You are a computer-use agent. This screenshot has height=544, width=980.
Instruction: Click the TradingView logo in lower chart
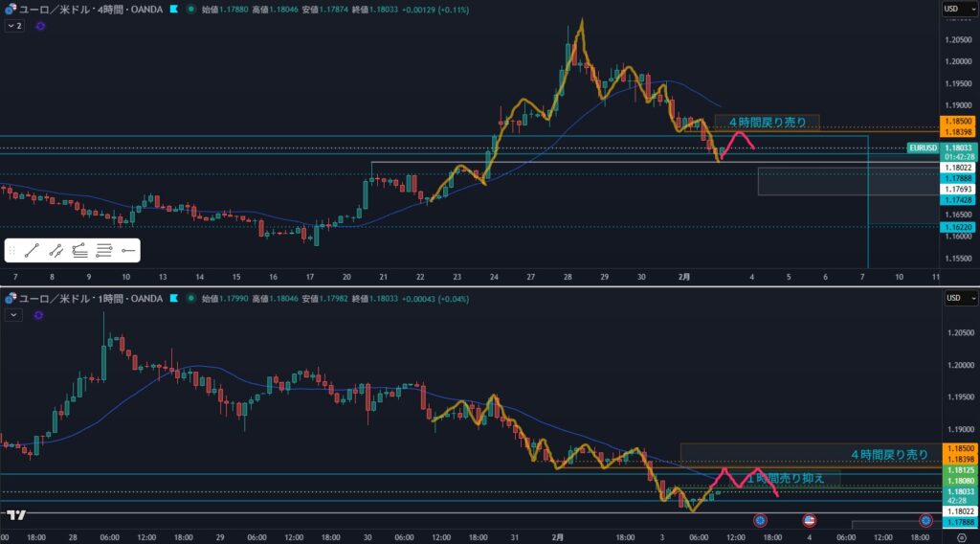pos(15,516)
